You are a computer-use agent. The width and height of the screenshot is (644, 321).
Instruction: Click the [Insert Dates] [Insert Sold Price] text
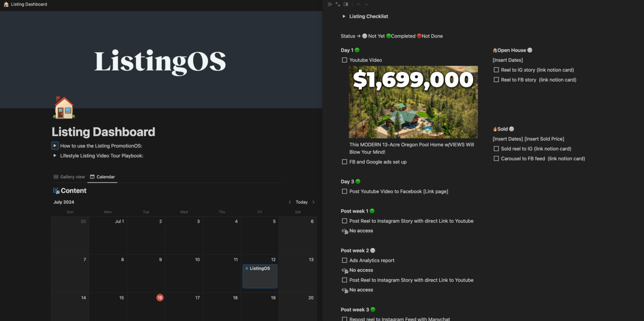coord(528,139)
